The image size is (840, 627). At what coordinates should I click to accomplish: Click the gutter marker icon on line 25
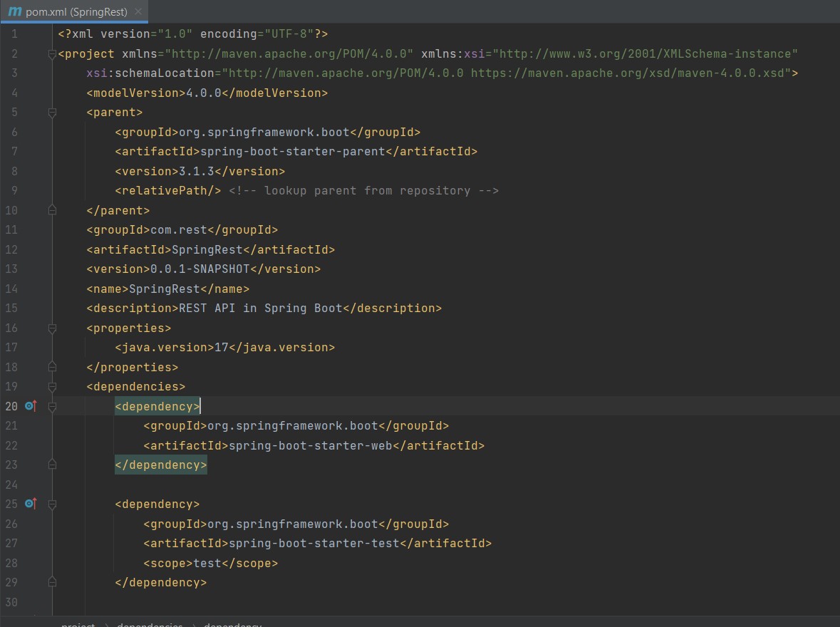(31, 504)
